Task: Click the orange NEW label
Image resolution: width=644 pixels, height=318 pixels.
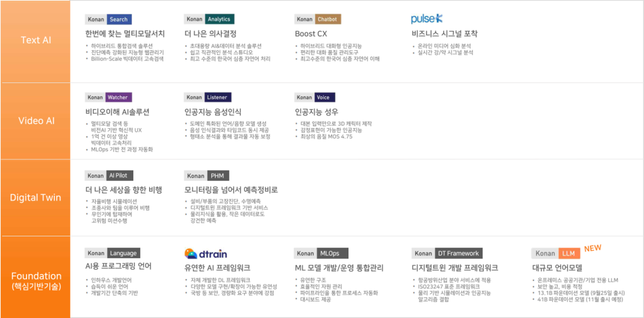Action: coord(592,248)
